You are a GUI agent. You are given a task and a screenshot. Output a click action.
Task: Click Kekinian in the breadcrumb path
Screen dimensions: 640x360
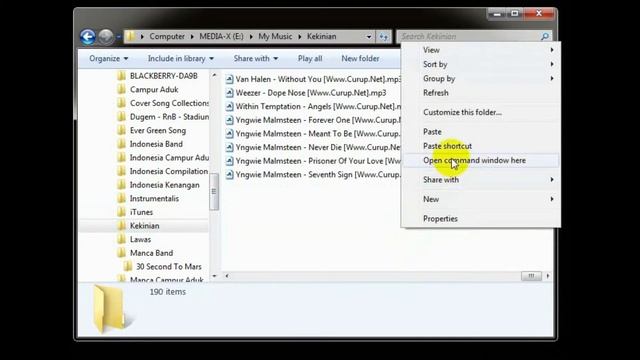[322, 36]
